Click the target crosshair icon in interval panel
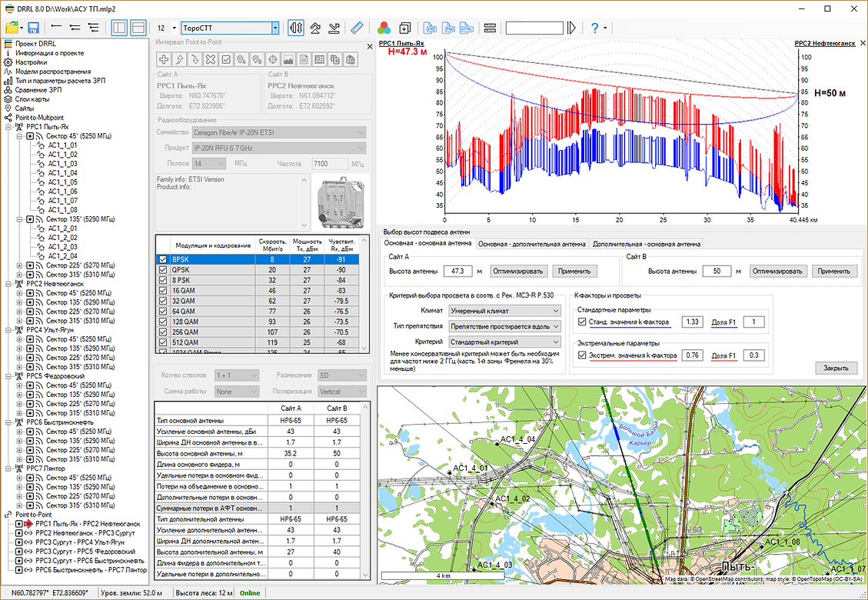 [x=272, y=59]
